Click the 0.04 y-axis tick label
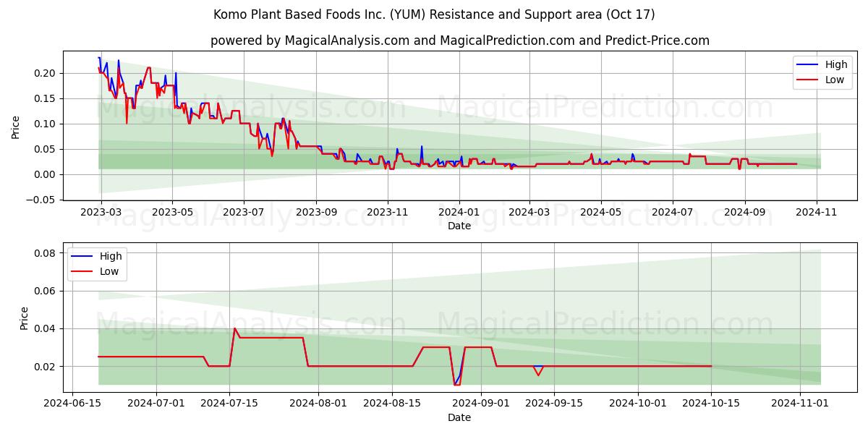Screen dimensions: 868x434 pyautogui.click(x=46, y=328)
